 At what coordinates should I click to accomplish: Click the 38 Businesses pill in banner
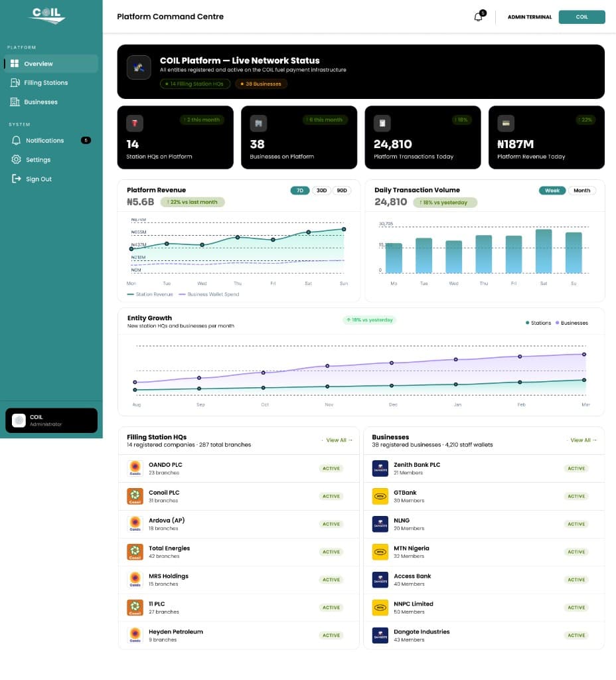pyautogui.click(x=261, y=84)
